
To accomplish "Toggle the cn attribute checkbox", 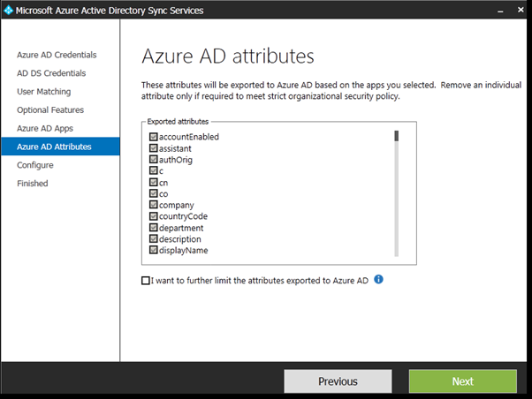I will [x=154, y=182].
